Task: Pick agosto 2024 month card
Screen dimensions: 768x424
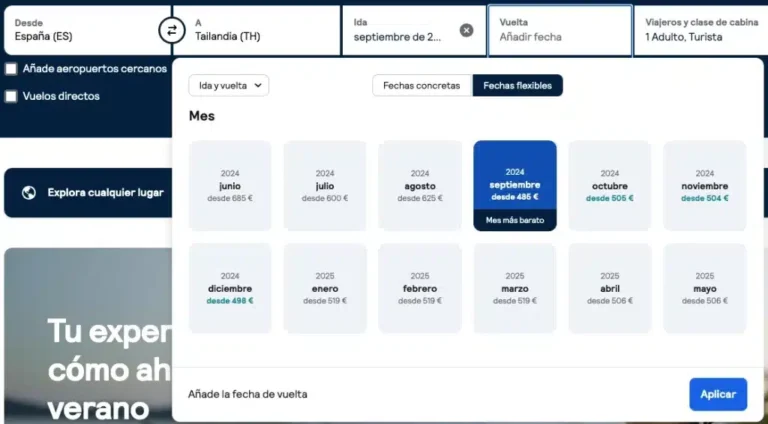Action: tap(420, 186)
